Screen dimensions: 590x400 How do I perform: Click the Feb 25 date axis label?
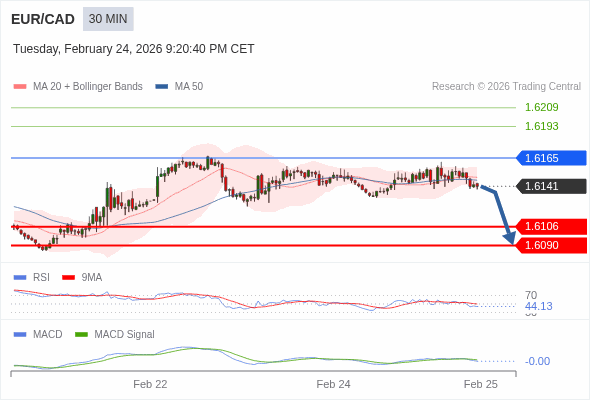pyautogui.click(x=481, y=384)
